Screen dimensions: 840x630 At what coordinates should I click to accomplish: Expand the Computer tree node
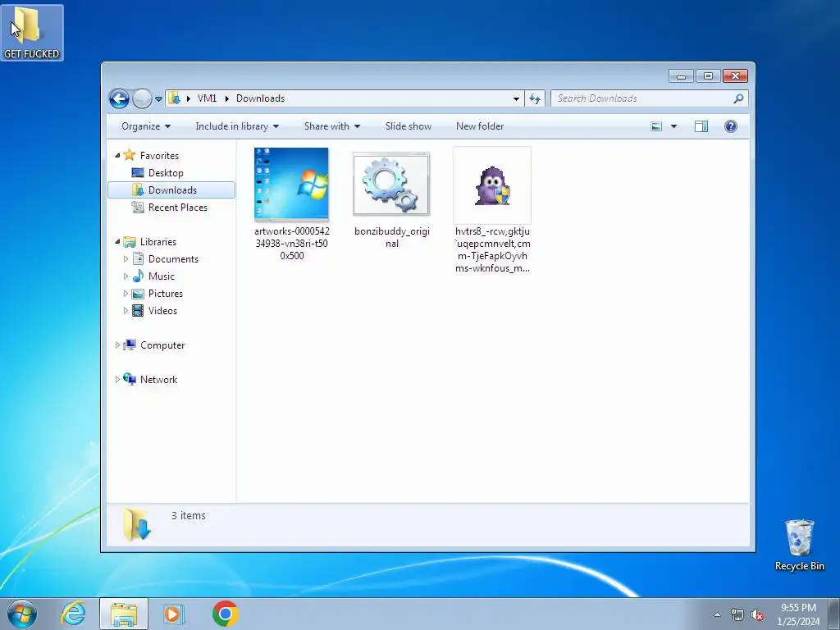pyautogui.click(x=117, y=345)
